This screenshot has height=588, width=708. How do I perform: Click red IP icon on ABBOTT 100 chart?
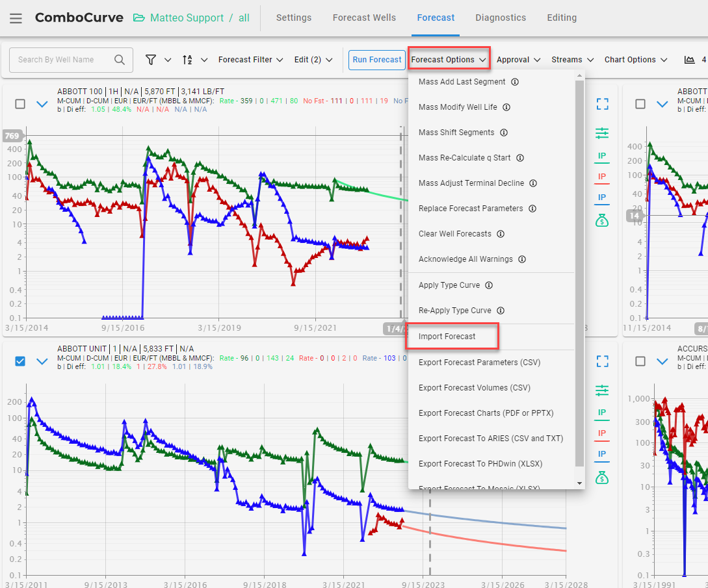pos(602,177)
